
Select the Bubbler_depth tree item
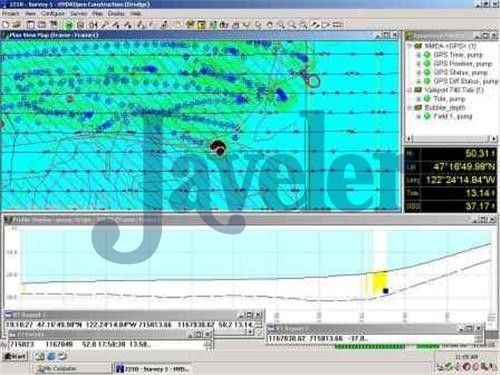point(445,108)
